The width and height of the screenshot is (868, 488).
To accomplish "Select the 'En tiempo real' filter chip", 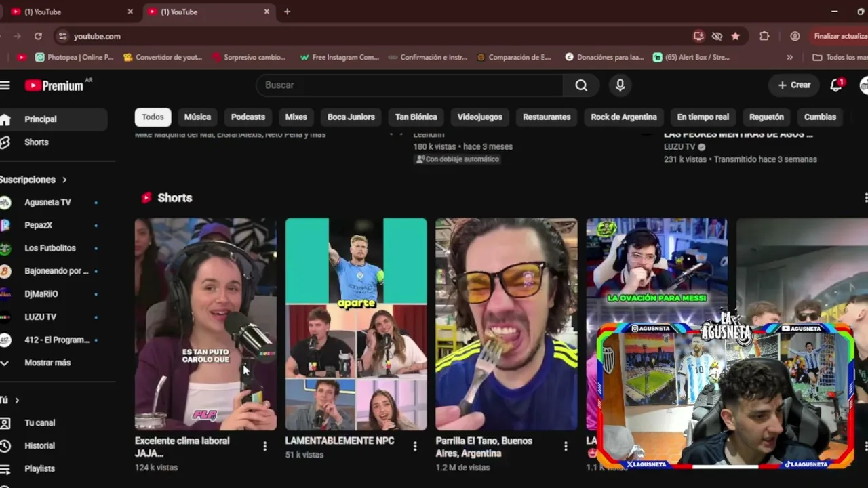I will point(703,117).
